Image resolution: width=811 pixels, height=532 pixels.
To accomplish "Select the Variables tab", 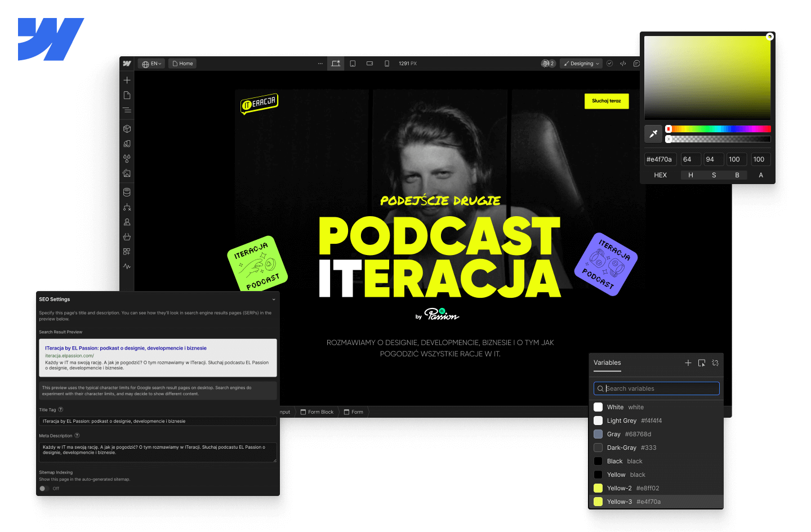I will coord(607,363).
